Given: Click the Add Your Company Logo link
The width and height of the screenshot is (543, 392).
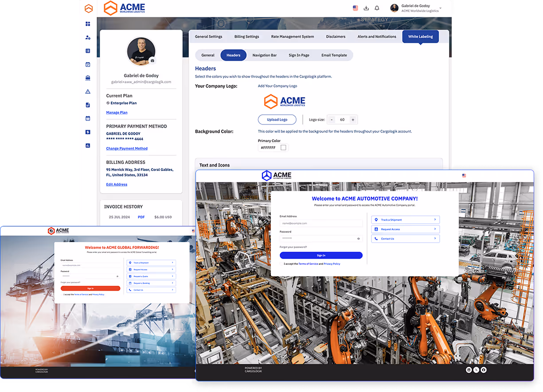Looking at the screenshot, I should 277,86.
